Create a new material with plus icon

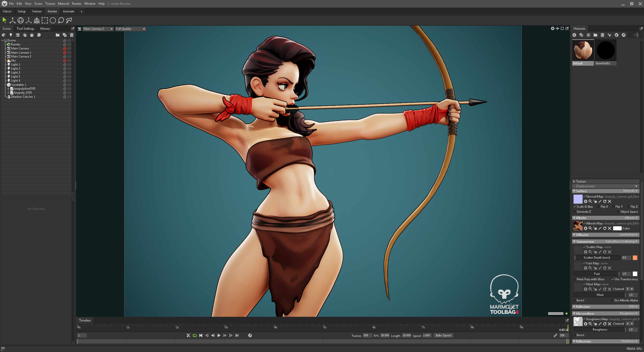point(574,35)
